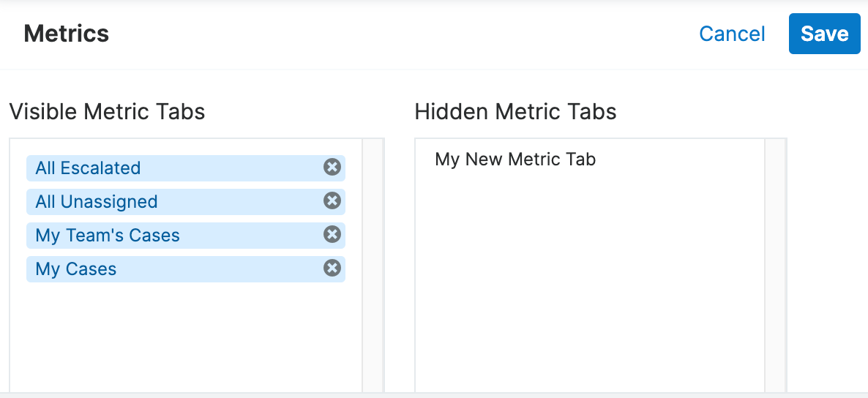Remove the All Escalated tab
Viewport: 868px width, 398px height.
point(332,168)
